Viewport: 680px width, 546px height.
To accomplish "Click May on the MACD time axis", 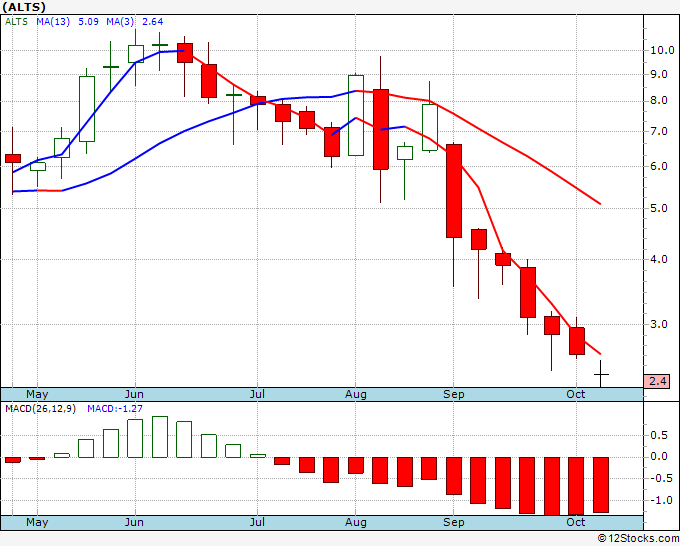I will click(x=37, y=522).
